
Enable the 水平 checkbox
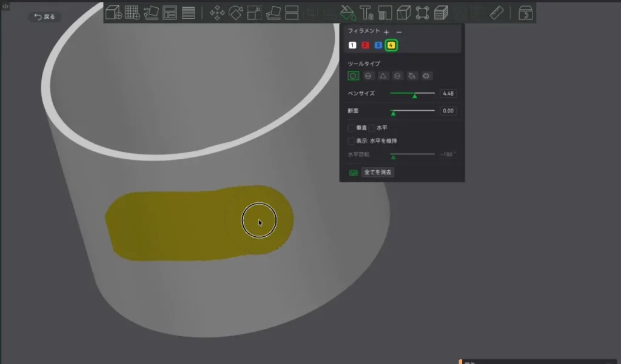[372, 128]
